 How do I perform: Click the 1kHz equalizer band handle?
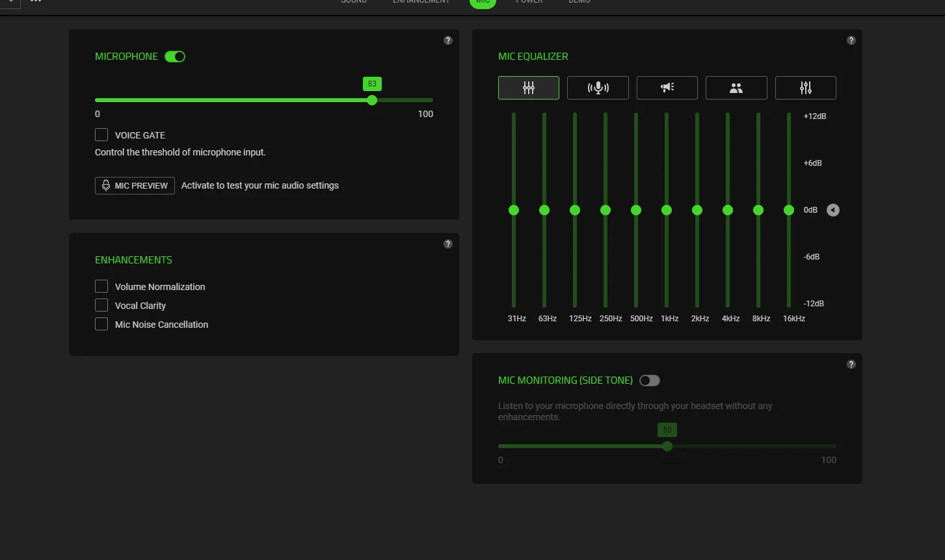pyautogui.click(x=667, y=210)
